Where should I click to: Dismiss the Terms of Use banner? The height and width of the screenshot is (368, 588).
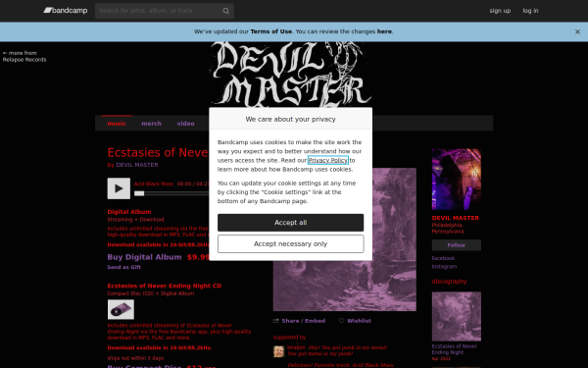tap(577, 32)
